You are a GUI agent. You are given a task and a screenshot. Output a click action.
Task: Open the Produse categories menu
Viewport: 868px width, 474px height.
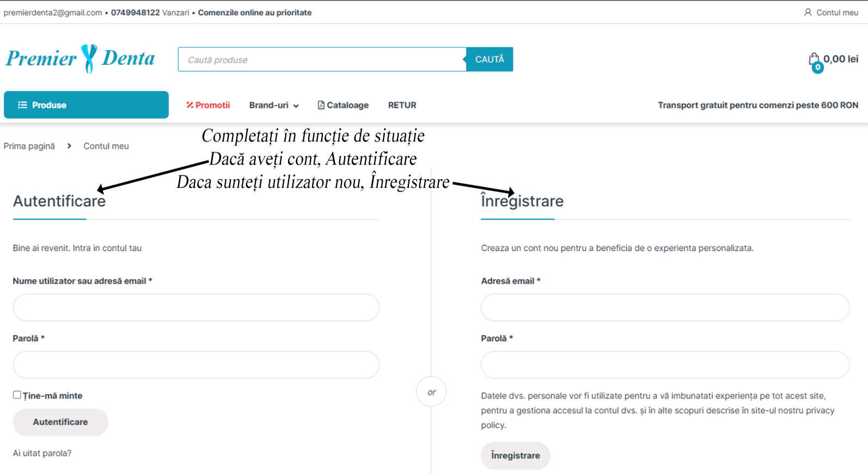[x=86, y=105]
